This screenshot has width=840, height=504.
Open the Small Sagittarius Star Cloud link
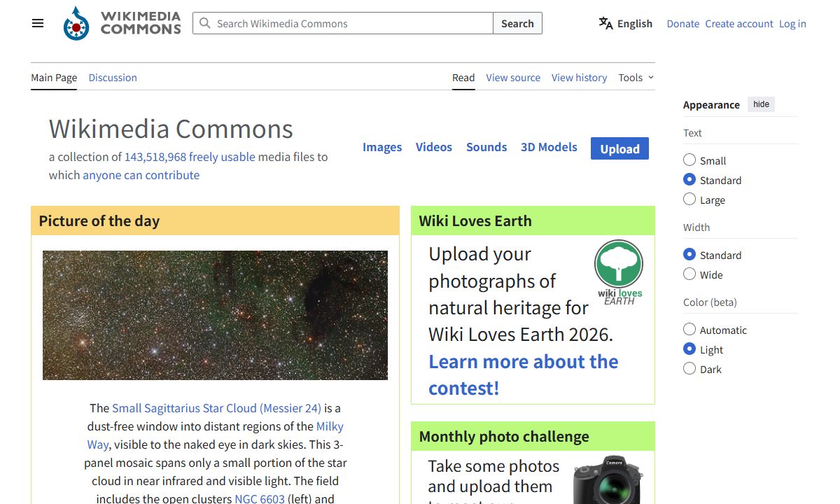pos(216,408)
